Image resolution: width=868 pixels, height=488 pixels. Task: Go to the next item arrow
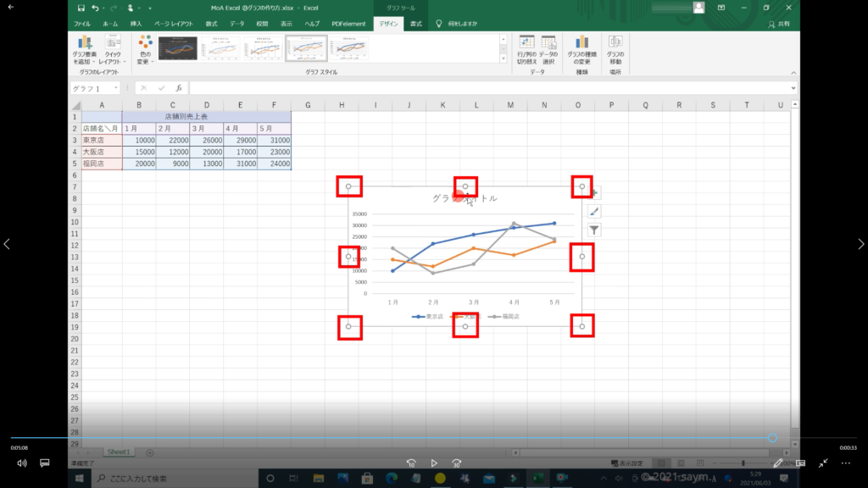coord(860,244)
